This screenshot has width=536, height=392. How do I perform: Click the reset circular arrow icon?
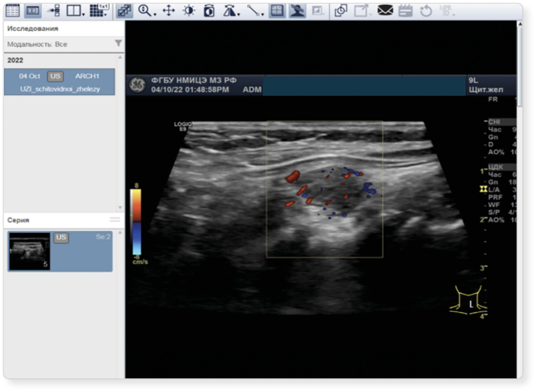[426, 11]
